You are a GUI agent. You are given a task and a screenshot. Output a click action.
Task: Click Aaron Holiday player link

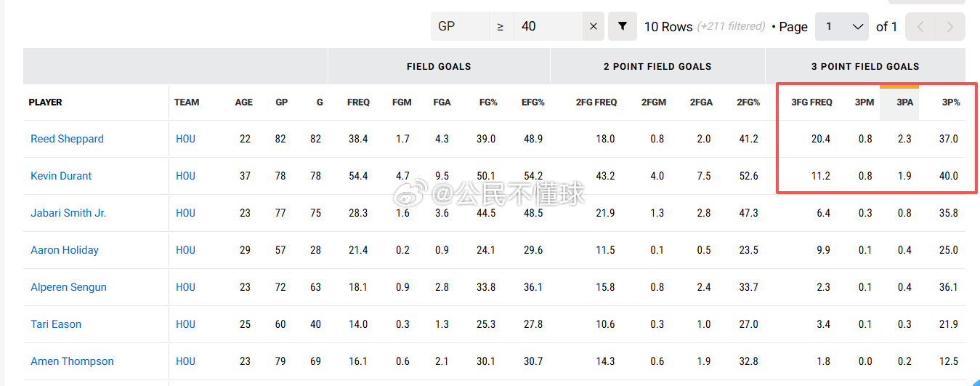click(65, 250)
